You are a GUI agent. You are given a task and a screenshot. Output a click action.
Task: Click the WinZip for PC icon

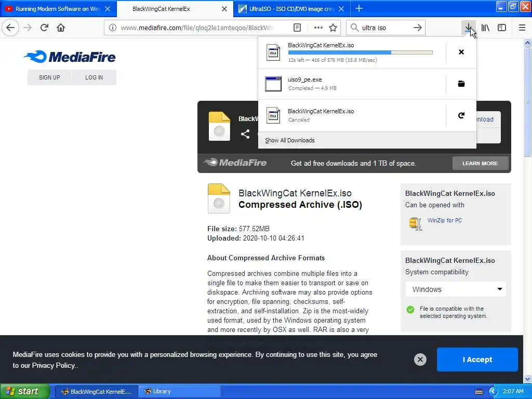[x=415, y=223]
